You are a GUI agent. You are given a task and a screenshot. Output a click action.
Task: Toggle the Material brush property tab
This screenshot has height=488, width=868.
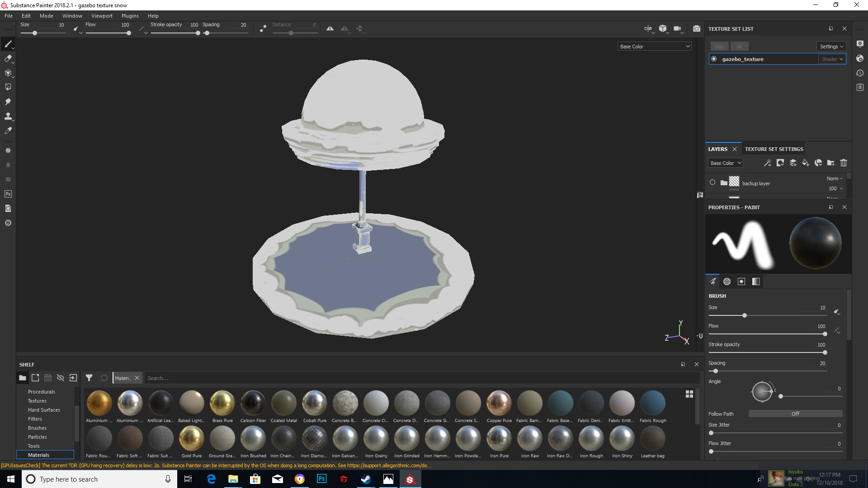point(756,282)
